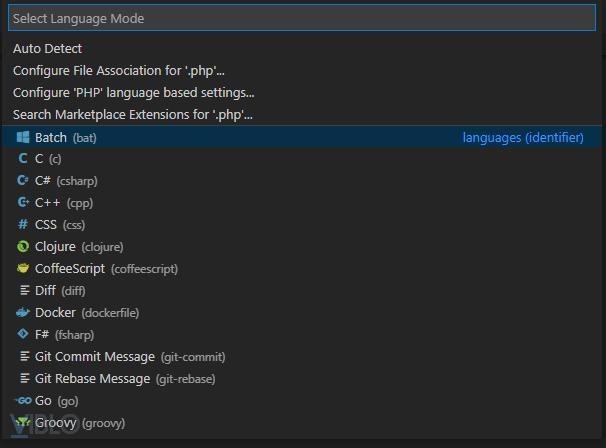The width and height of the screenshot is (606, 448).
Task: Click the F# diamond icon
Action: pyautogui.click(x=23, y=335)
